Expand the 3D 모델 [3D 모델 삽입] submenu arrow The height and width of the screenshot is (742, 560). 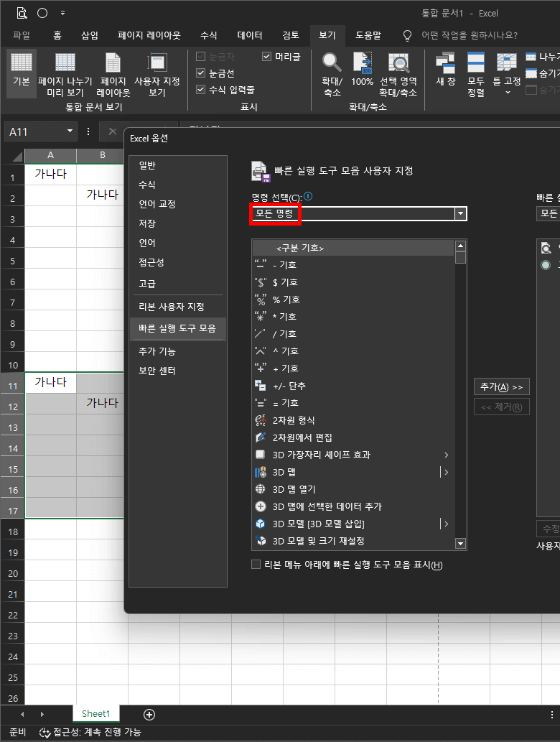pyautogui.click(x=446, y=524)
